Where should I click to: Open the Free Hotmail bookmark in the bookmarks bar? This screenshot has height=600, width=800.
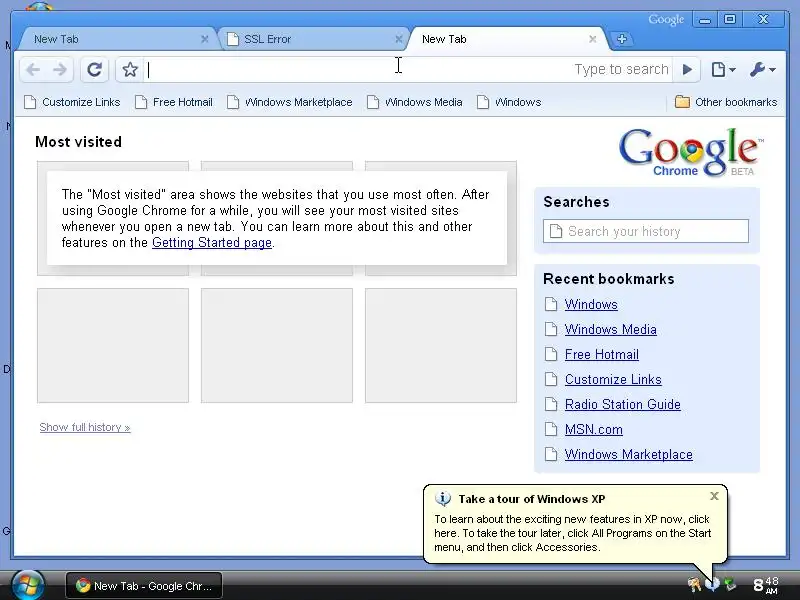click(174, 102)
